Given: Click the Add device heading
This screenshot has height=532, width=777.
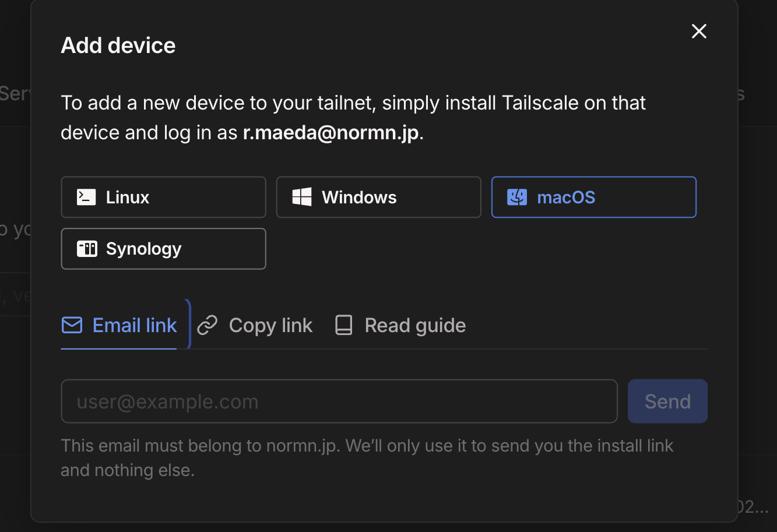Looking at the screenshot, I should coord(118,45).
